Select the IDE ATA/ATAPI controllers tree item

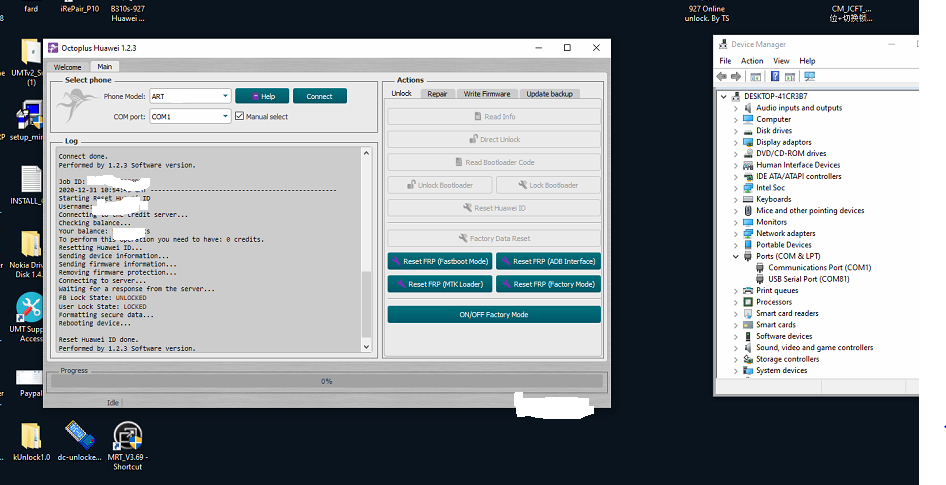click(x=798, y=177)
